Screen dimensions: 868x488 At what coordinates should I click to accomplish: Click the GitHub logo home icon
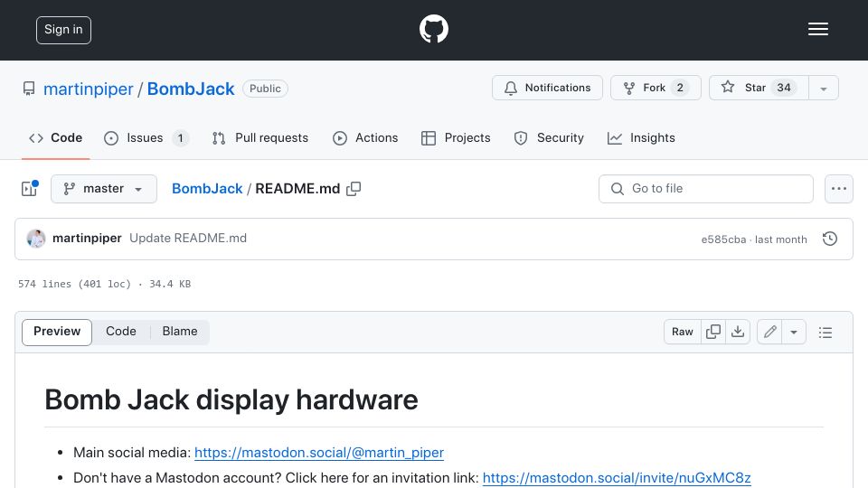tap(433, 29)
